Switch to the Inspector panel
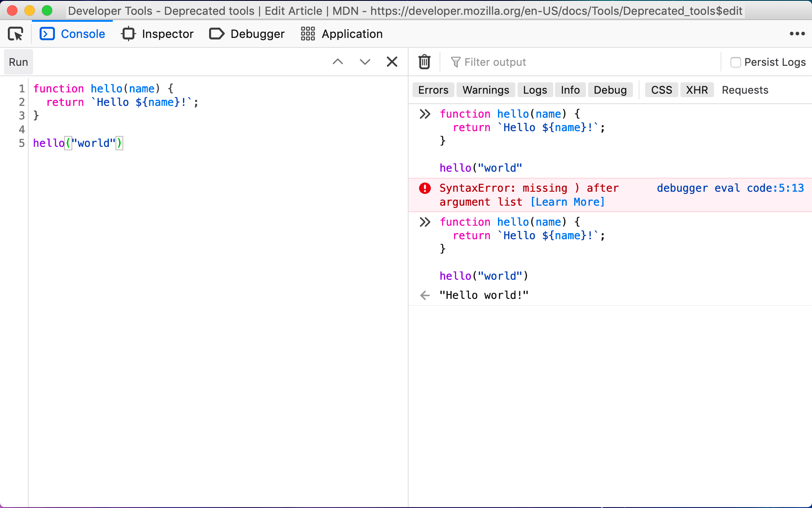812x508 pixels. (158, 34)
